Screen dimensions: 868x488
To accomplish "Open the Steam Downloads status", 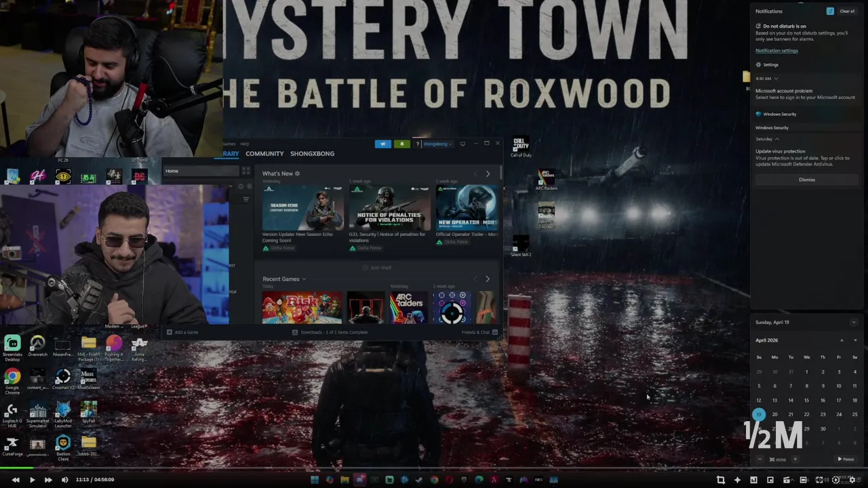I will (x=330, y=332).
